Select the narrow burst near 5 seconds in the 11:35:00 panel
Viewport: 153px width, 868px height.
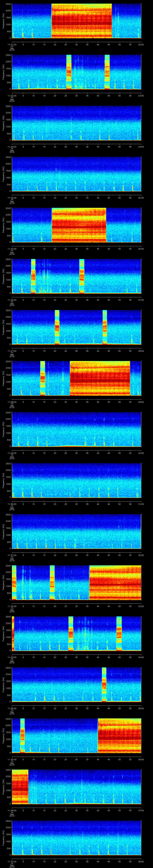tap(23, 735)
